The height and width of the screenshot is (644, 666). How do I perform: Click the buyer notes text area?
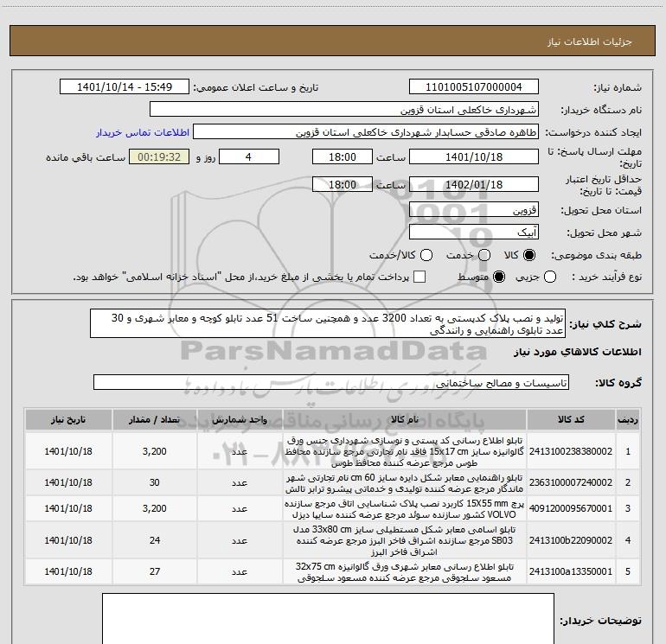tap(329, 619)
